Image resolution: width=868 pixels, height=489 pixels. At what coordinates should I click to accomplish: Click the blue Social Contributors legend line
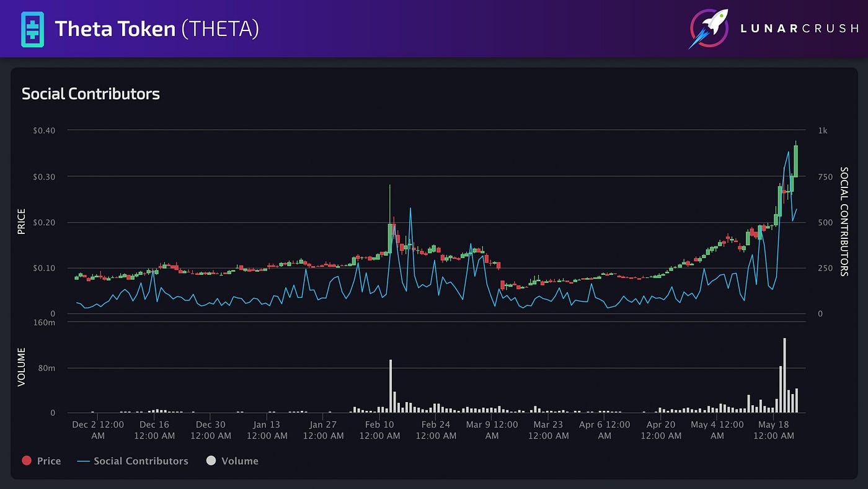(83, 461)
